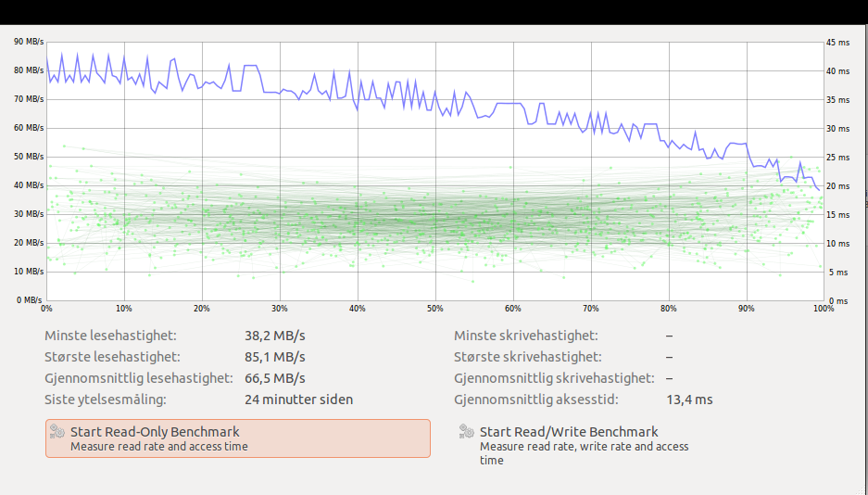
Task: Click the label Gjennomsnittlig lesehastighet
Action: pos(139,379)
